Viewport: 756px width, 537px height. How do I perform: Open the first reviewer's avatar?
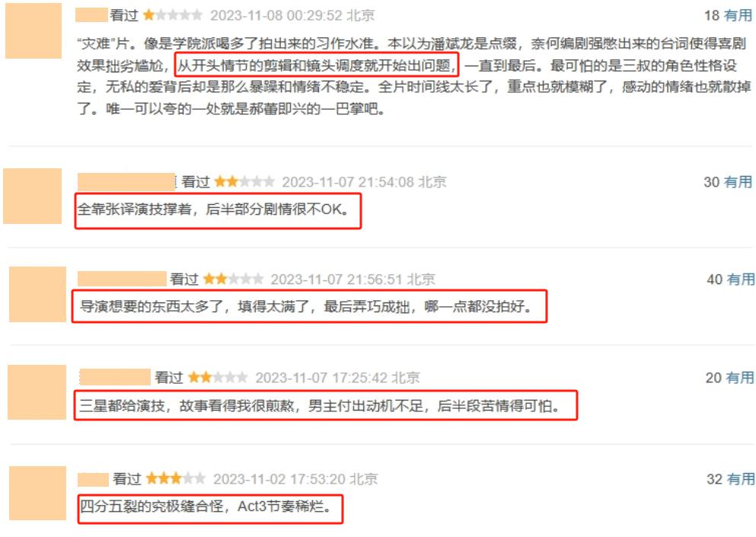[33, 31]
